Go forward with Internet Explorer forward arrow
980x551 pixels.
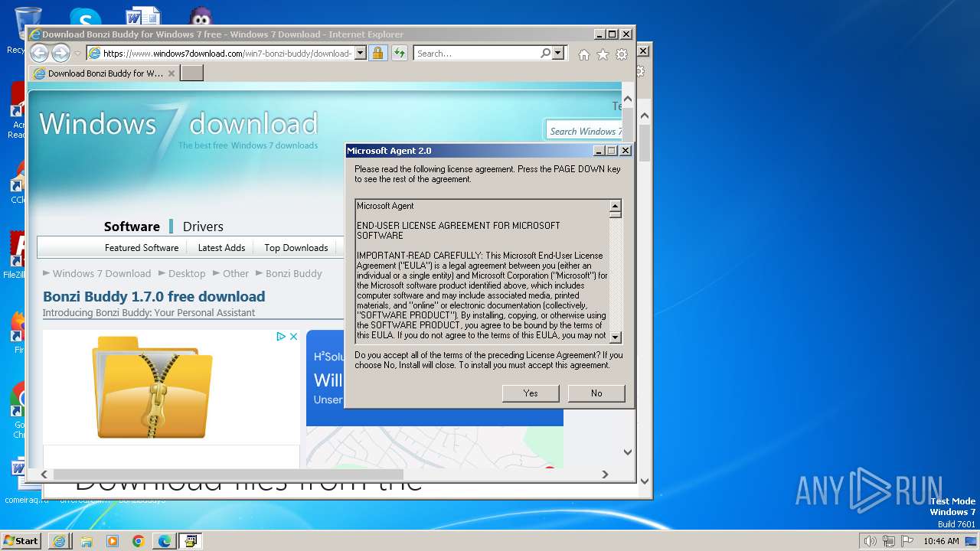[60, 53]
